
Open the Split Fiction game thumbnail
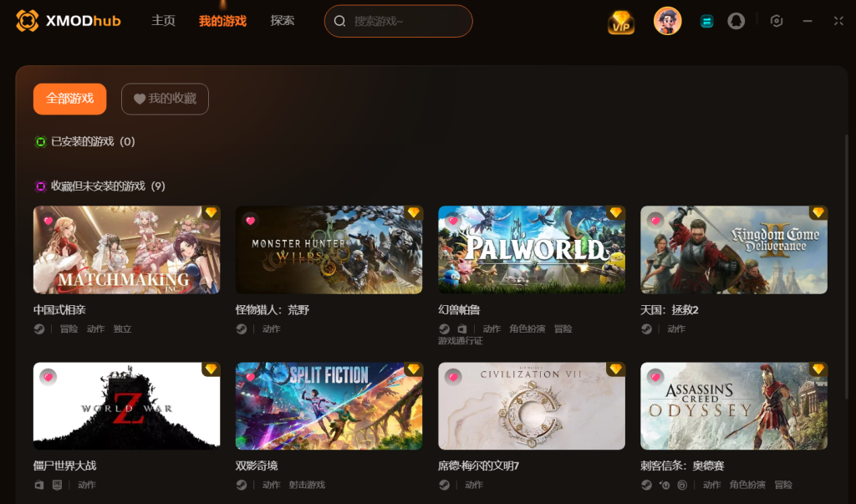click(329, 405)
